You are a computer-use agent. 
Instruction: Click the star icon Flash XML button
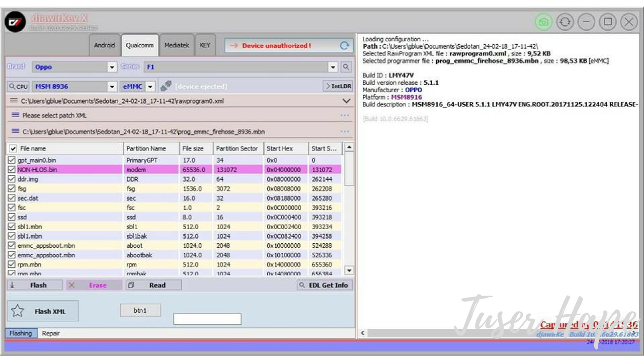(x=43, y=311)
